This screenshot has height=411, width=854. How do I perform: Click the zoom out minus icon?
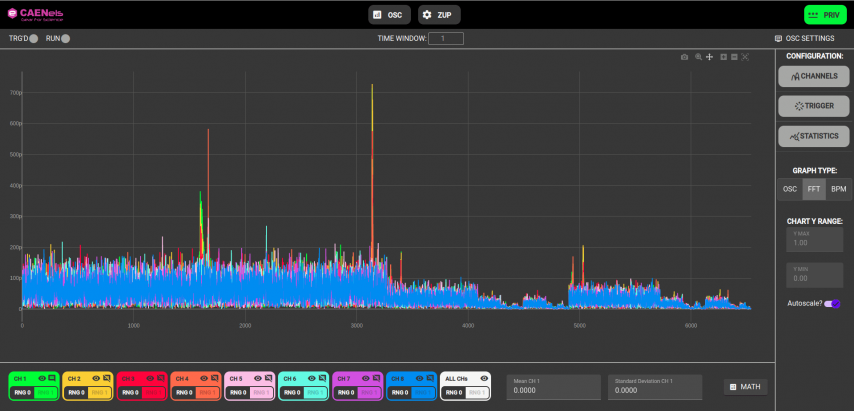734,57
